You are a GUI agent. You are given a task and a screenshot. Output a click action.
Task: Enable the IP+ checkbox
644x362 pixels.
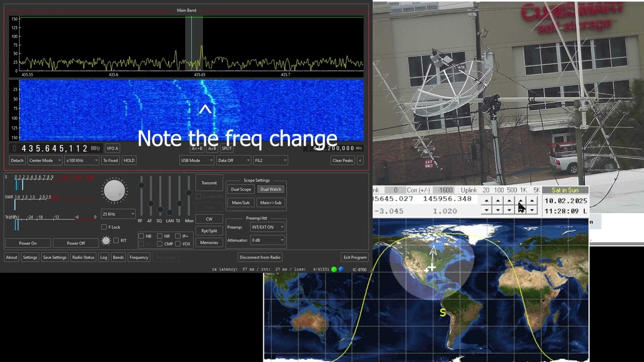[178, 236]
